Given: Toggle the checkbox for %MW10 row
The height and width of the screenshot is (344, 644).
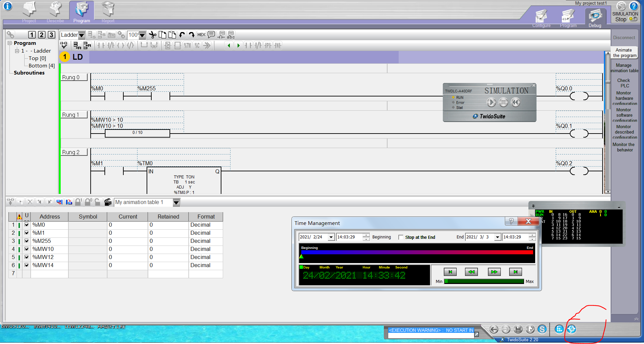Looking at the screenshot, I should pos(27,249).
